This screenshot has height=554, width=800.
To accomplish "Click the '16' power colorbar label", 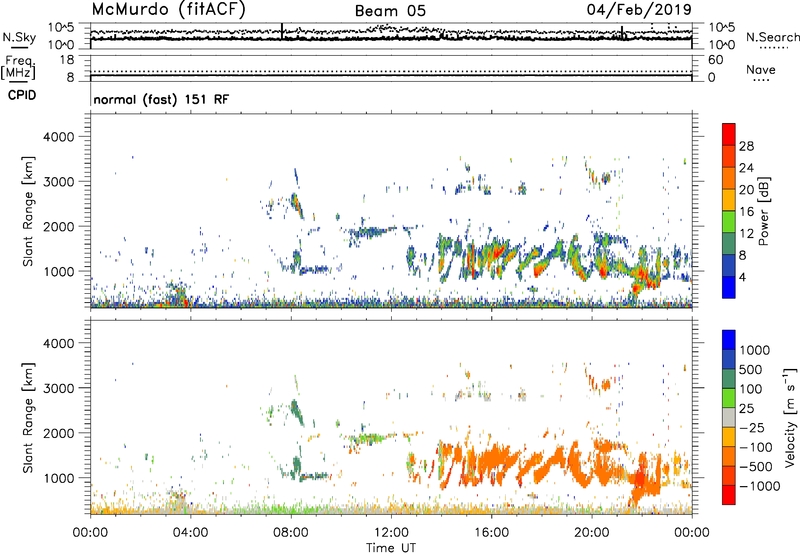I will tap(746, 212).
